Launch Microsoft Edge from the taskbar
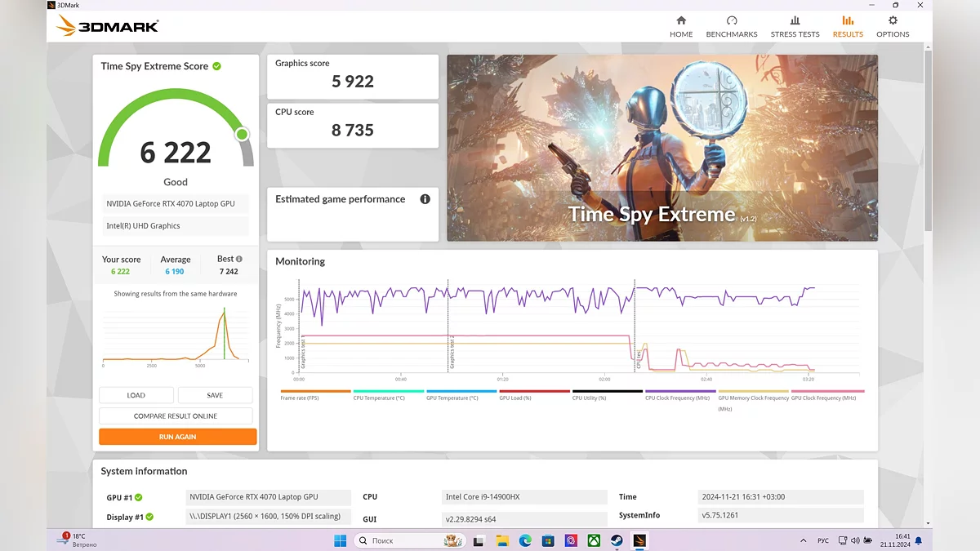 pos(525,540)
